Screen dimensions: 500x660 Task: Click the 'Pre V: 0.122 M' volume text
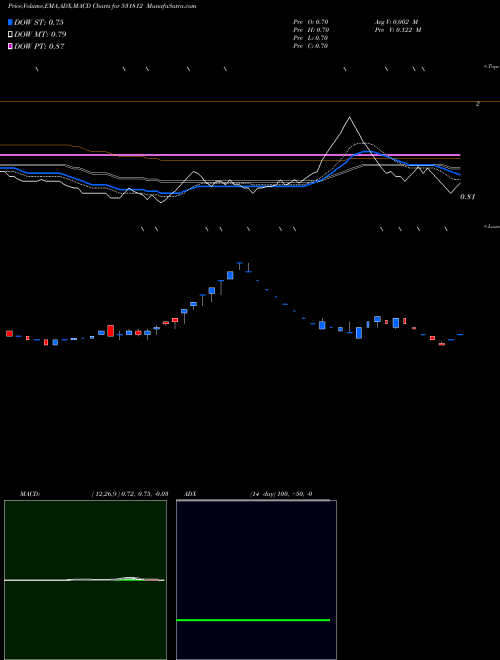click(397, 30)
